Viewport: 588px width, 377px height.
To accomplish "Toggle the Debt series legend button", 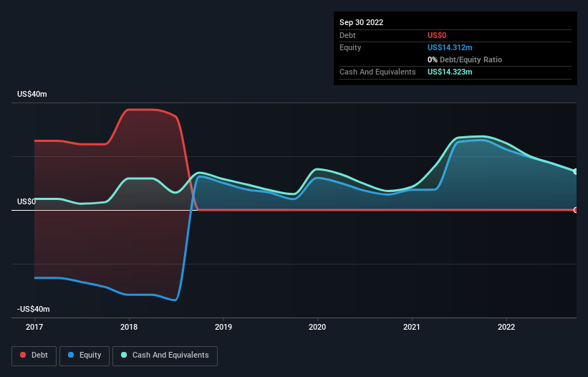I will pos(34,355).
